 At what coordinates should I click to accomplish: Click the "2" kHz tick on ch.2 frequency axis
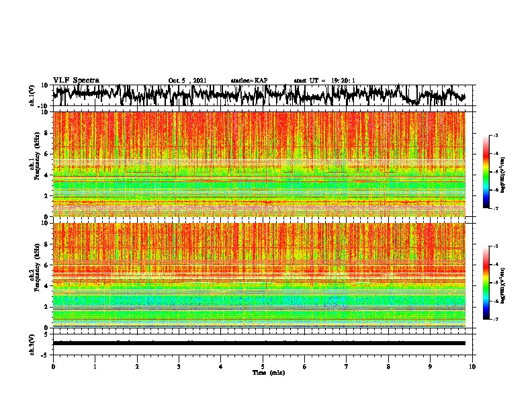pos(46,307)
